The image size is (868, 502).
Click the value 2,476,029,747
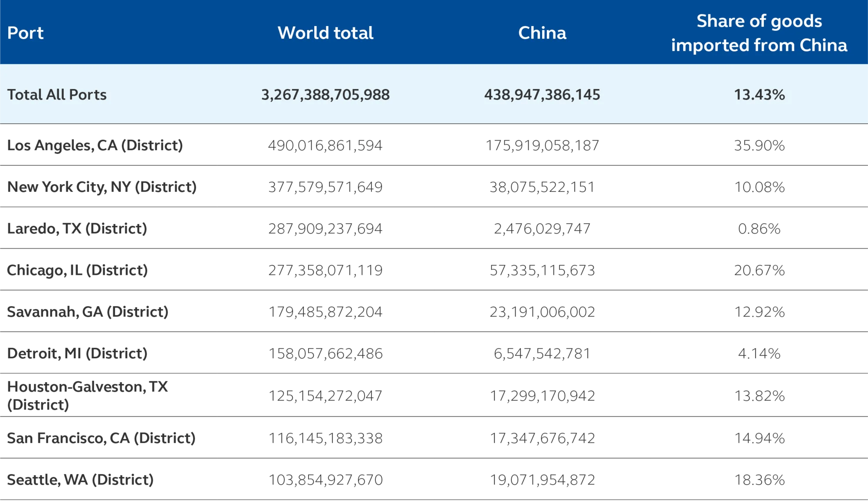(x=542, y=229)
